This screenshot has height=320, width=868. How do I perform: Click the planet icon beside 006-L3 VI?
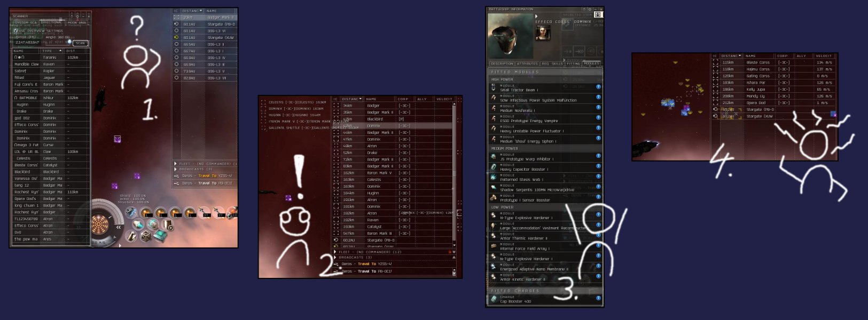[176, 31]
